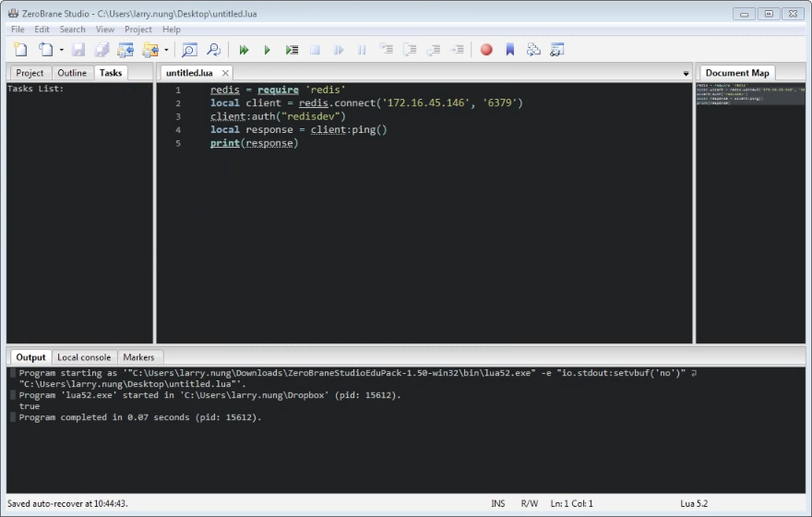Click the line-wrap marker in the output
This screenshot has width=812, height=517.
(x=694, y=373)
